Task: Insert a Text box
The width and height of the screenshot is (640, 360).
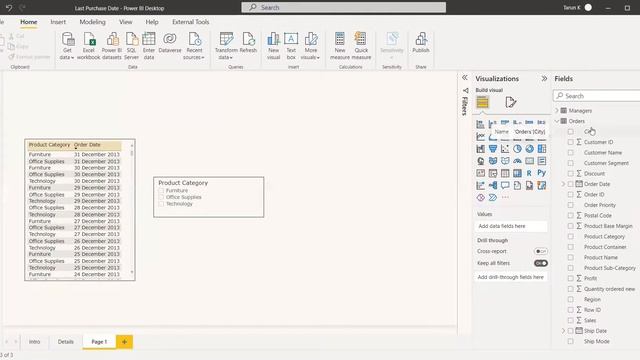Action: coord(291,46)
